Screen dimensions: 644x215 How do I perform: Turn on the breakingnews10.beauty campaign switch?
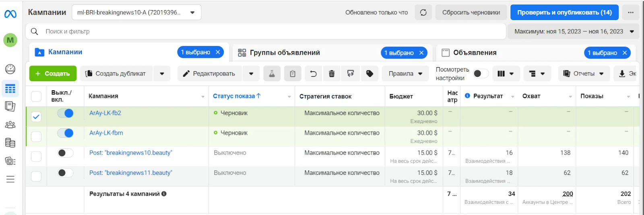[x=65, y=153]
